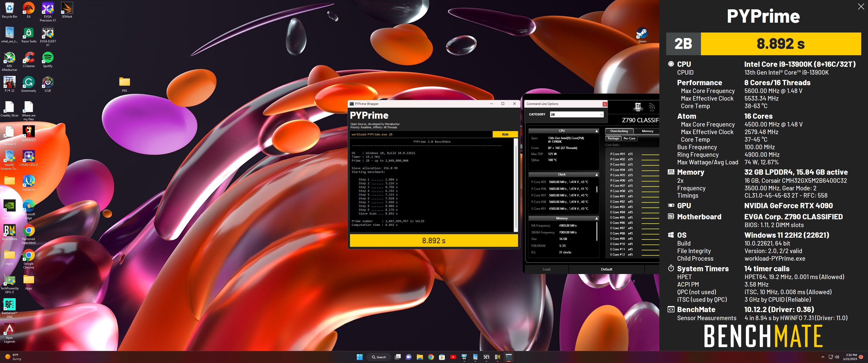The height and width of the screenshot is (363, 868).
Task: Click the workload-PYPrime.exe 2B command field
Action: (x=421, y=134)
